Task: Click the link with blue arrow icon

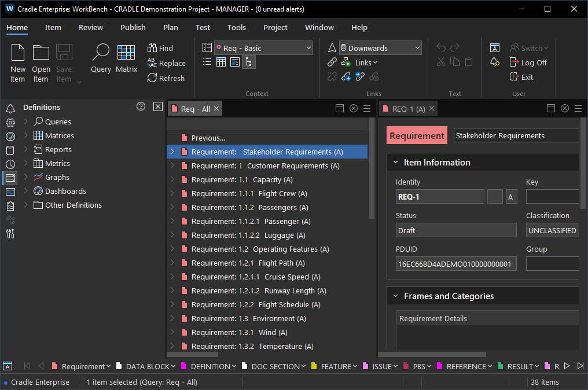Action: click(346, 77)
